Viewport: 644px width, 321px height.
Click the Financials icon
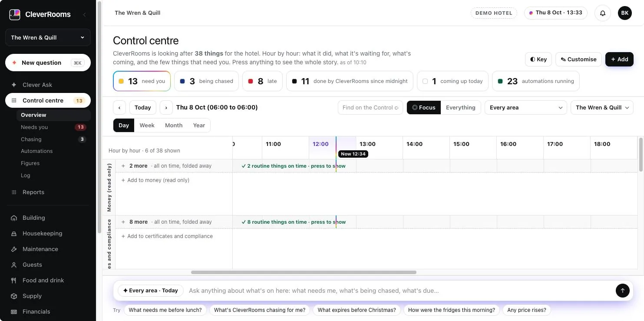click(14, 312)
